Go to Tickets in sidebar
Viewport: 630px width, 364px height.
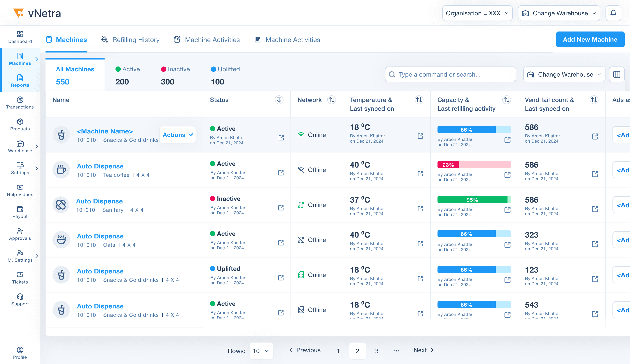click(x=20, y=278)
